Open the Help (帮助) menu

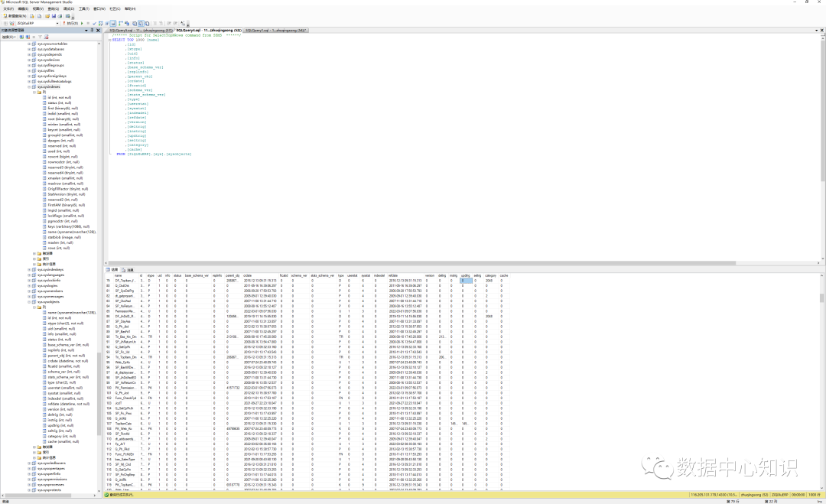(x=130, y=9)
